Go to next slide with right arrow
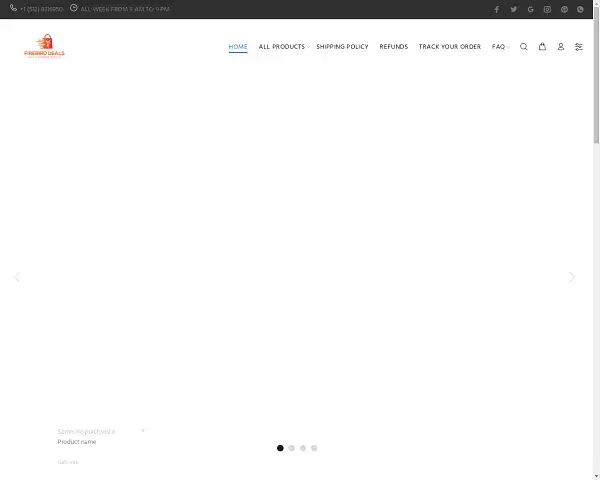The width and height of the screenshot is (600, 480). click(x=571, y=277)
